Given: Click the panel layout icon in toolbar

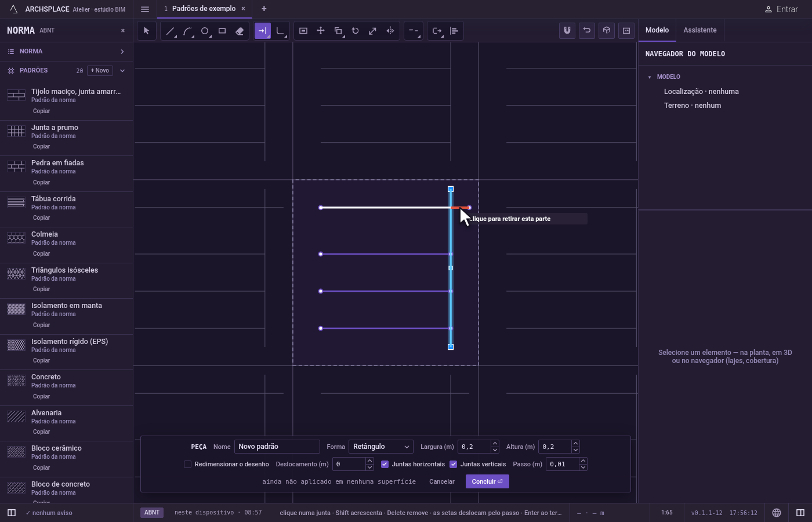Looking at the screenshot, I should coord(626,31).
